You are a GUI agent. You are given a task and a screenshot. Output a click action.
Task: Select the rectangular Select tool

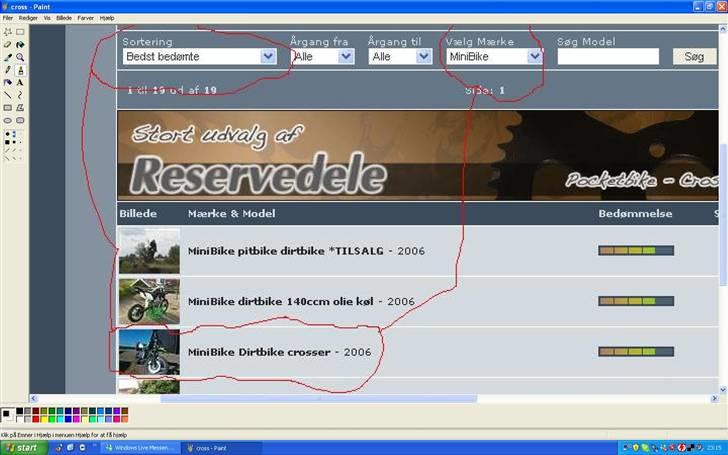tap(20, 32)
